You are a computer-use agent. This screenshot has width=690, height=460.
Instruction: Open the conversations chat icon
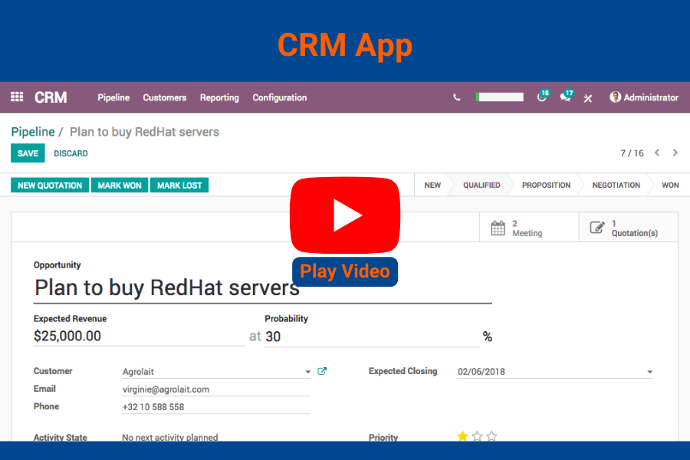(x=566, y=98)
